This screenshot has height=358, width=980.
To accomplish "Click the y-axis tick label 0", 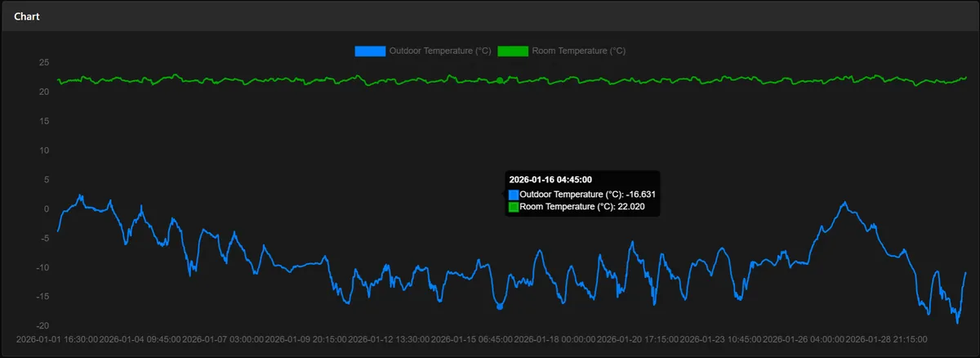I will point(47,208).
